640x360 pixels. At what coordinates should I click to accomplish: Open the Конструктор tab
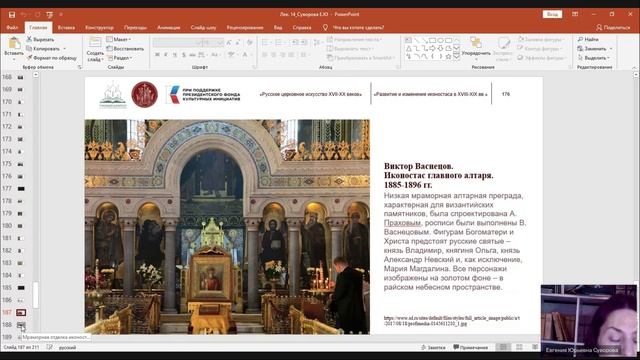[99, 27]
